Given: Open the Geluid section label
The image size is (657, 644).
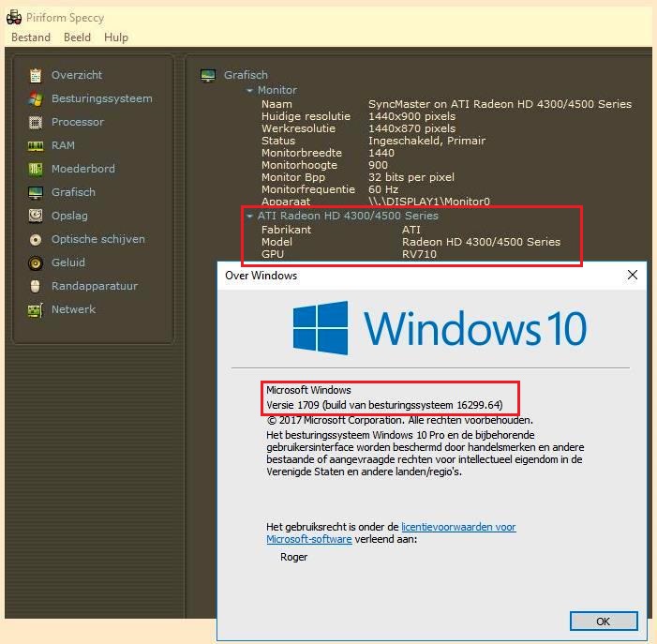Looking at the screenshot, I should click(67, 262).
